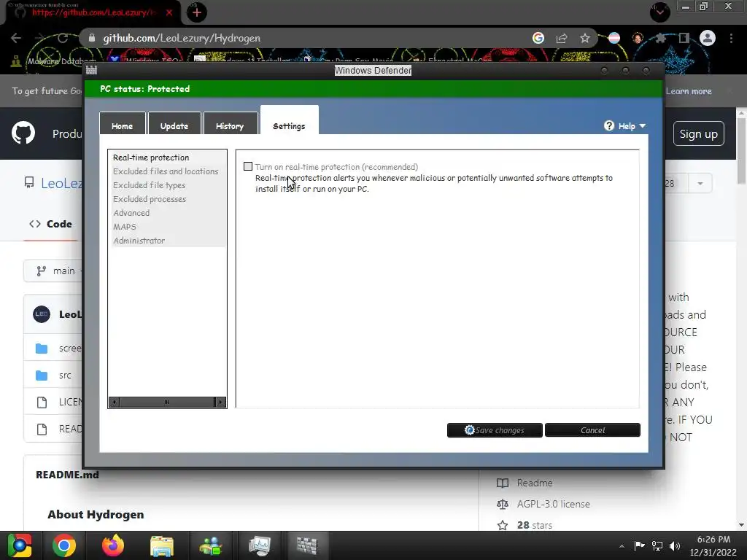Image resolution: width=747 pixels, height=560 pixels.
Task: Open the performance monitor taskbar icon
Action: (x=260, y=545)
